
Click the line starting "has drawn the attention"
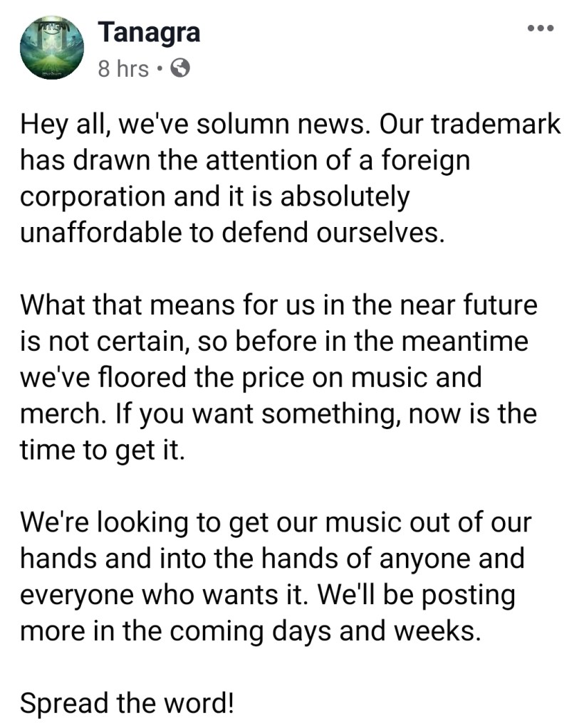(245, 160)
